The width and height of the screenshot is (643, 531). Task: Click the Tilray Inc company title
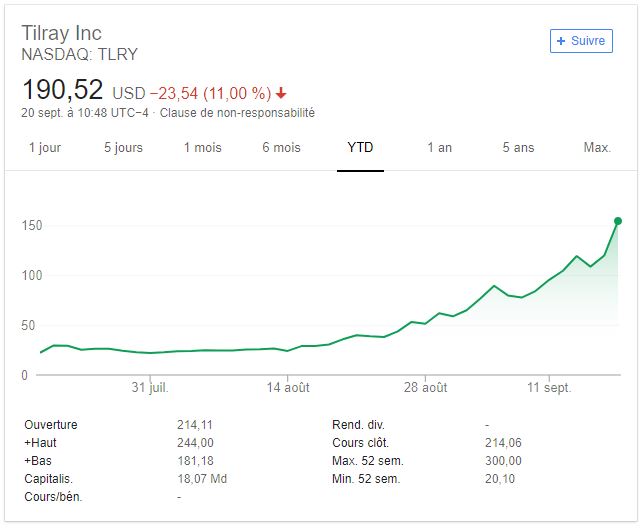coord(61,34)
